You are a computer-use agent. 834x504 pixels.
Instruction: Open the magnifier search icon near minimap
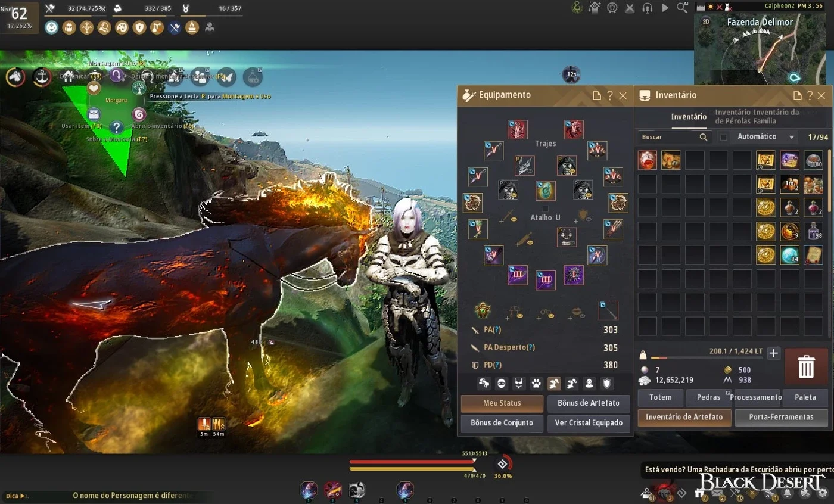click(683, 8)
